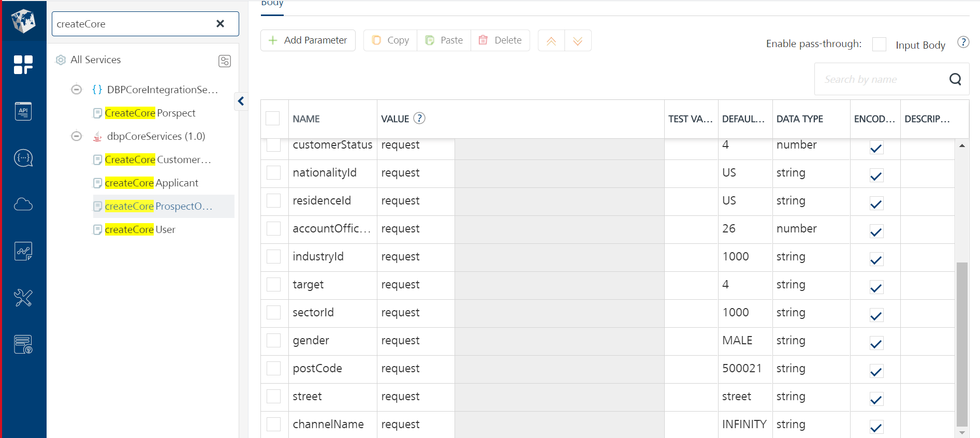The width and height of the screenshot is (980, 438).
Task: Open createCoreUser in the service tree
Action: [140, 229]
